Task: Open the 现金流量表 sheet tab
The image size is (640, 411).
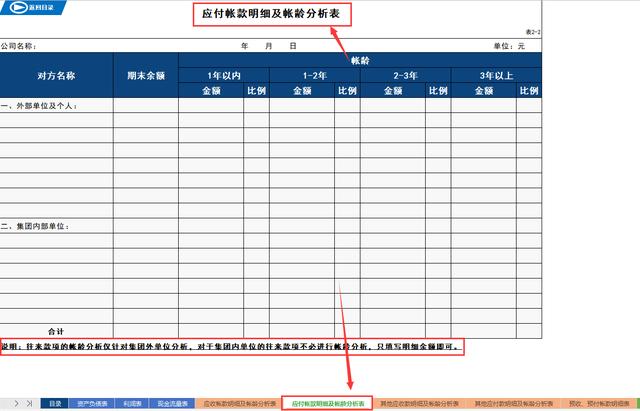Action: point(172,404)
